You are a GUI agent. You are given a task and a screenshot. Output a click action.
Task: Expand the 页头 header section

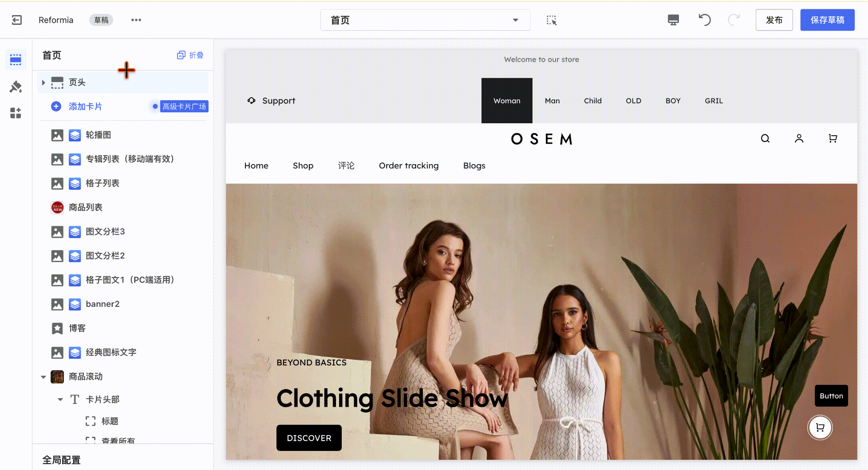pos(43,82)
